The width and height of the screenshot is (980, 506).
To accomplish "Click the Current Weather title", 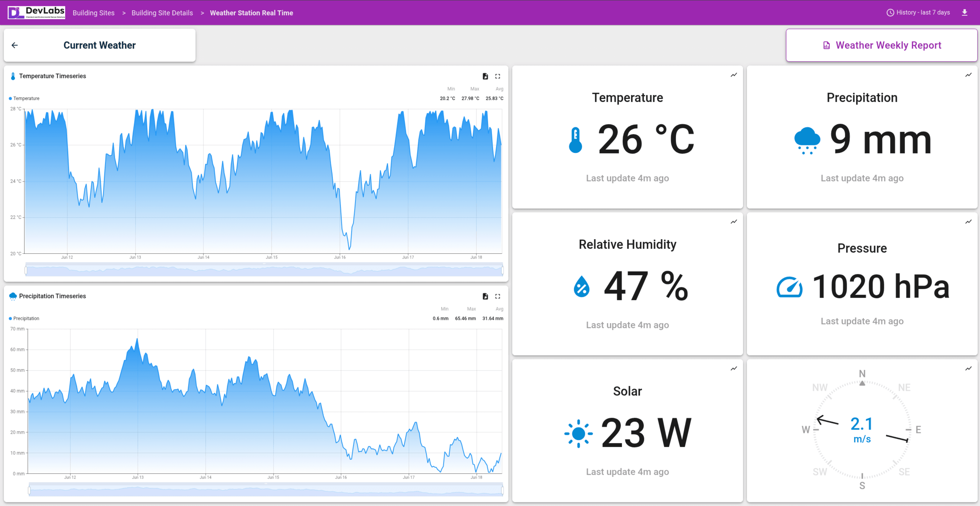I will pos(99,45).
